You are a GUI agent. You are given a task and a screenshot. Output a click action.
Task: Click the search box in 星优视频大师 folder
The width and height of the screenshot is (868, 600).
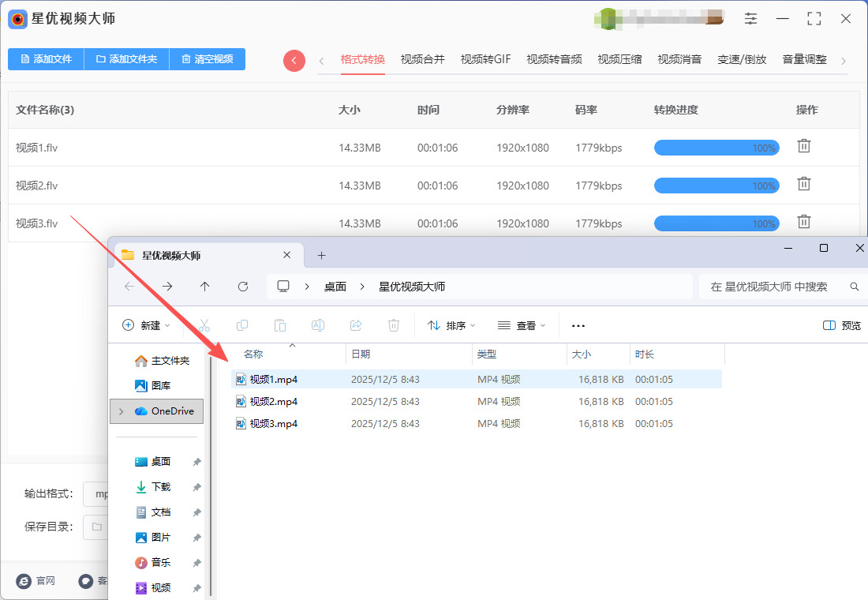pos(776,287)
